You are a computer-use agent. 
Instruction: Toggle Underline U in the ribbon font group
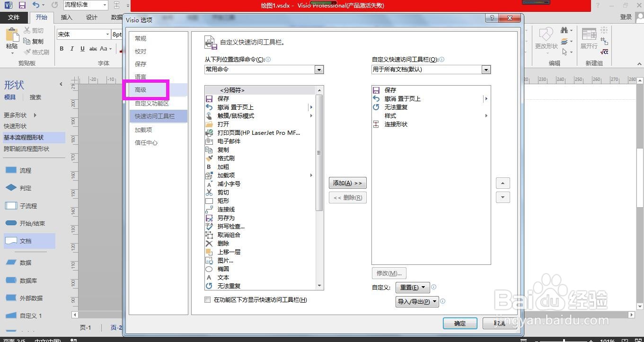coord(82,49)
